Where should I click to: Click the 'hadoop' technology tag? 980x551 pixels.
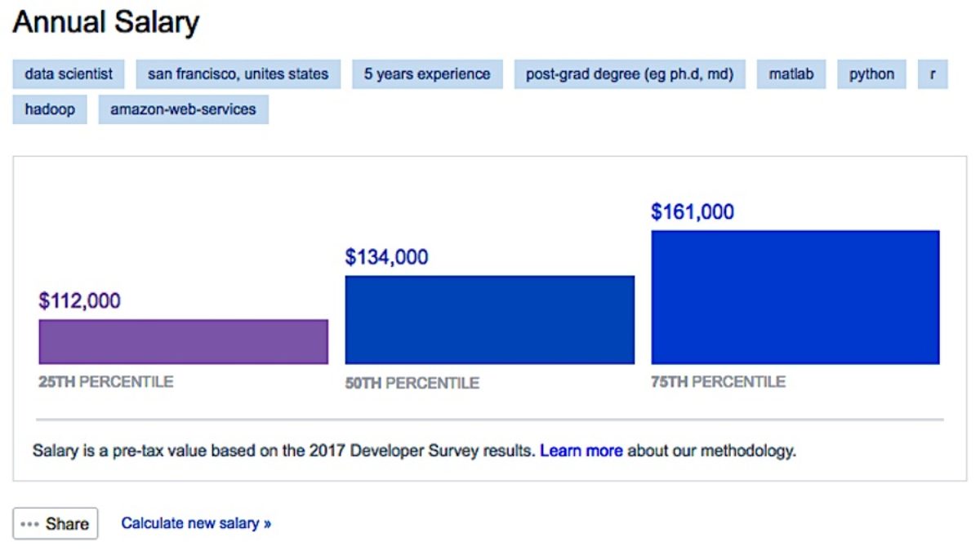[x=49, y=109]
